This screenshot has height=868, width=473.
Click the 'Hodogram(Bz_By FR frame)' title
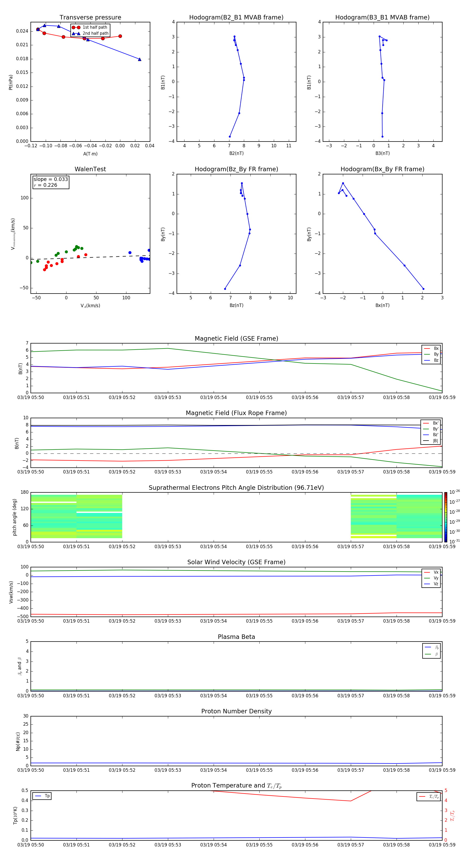pos(236,169)
